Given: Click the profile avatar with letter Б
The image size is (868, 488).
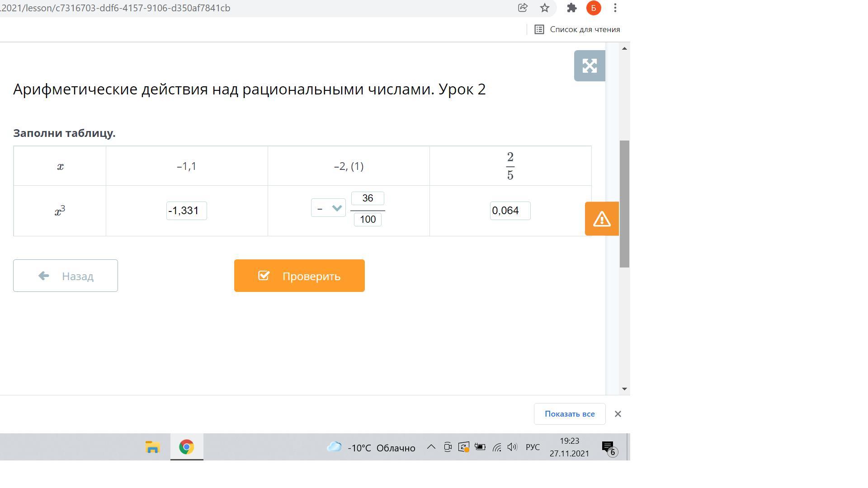Looking at the screenshot, I should click(x=594, y=8).
